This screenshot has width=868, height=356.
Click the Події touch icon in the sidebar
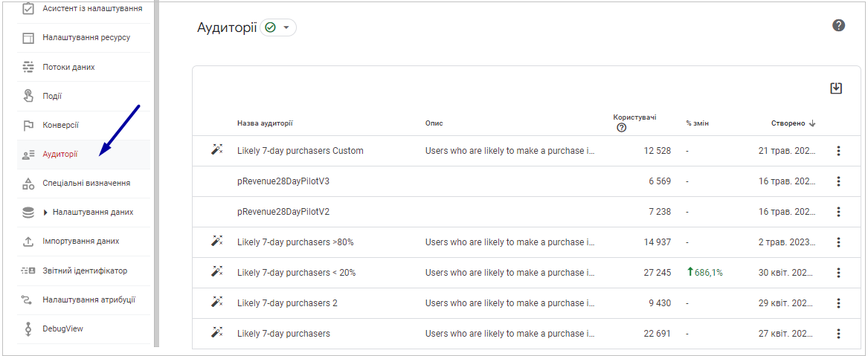pos(28,96)
